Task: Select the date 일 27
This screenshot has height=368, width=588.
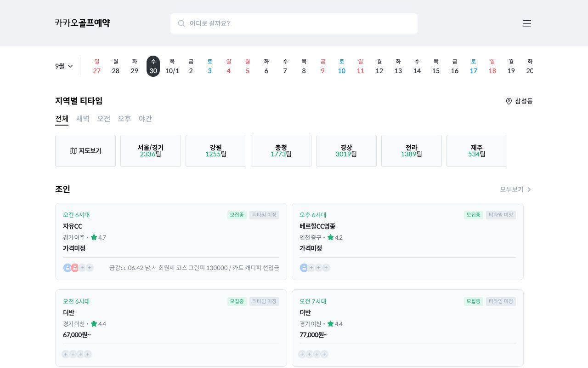Action: [97, 66]
